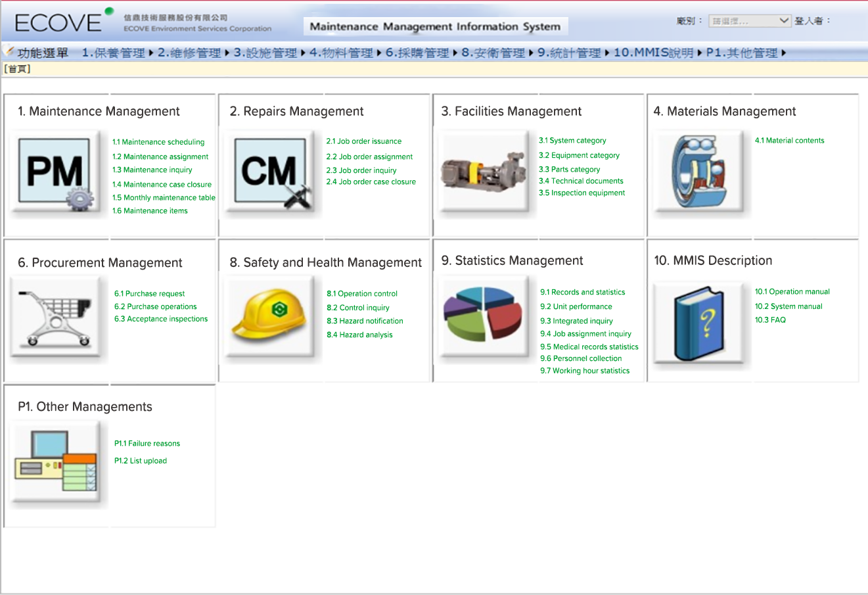Select the Materials Management bearing icon

(698, 172)
